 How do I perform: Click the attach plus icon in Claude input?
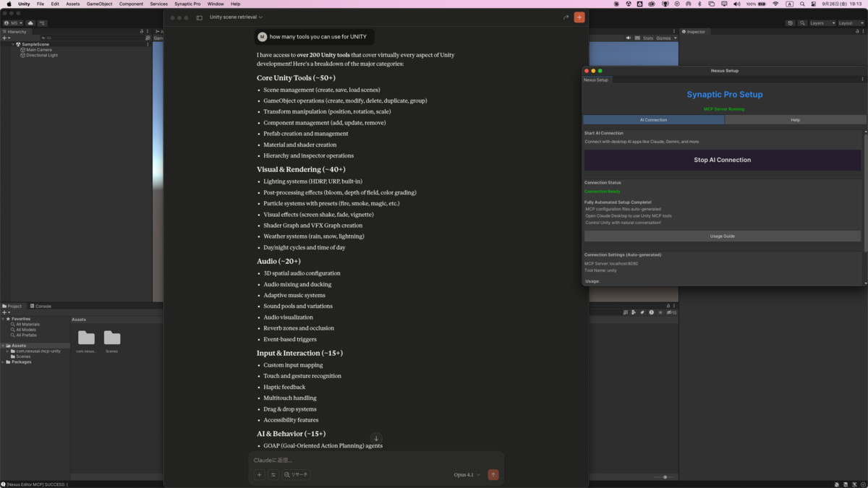259,475
